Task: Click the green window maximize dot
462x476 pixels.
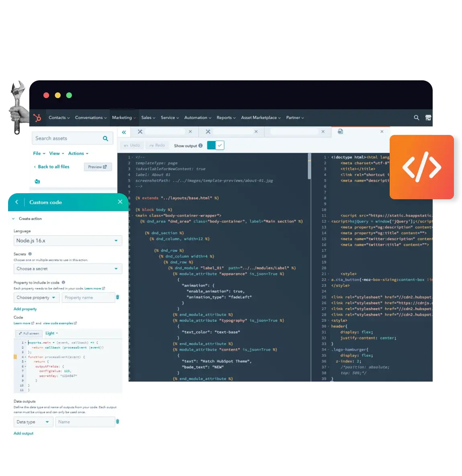Action: tap(69, 95)
